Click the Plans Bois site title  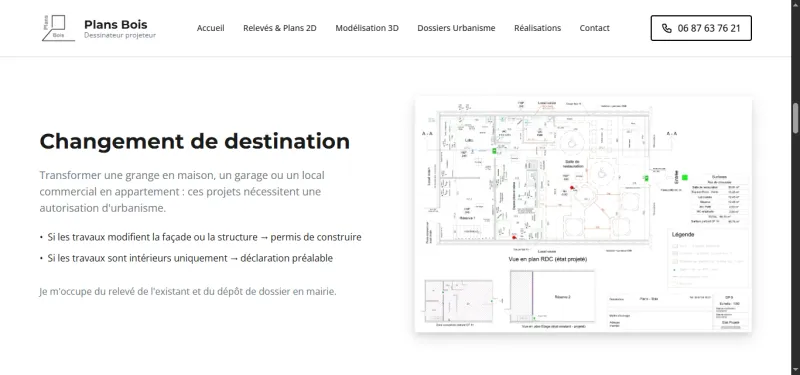tap(116, 24)
